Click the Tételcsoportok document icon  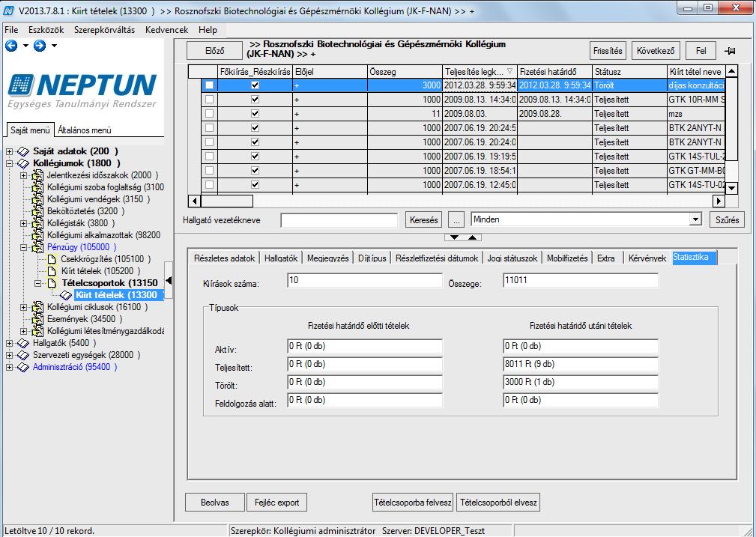click(52, 283)
